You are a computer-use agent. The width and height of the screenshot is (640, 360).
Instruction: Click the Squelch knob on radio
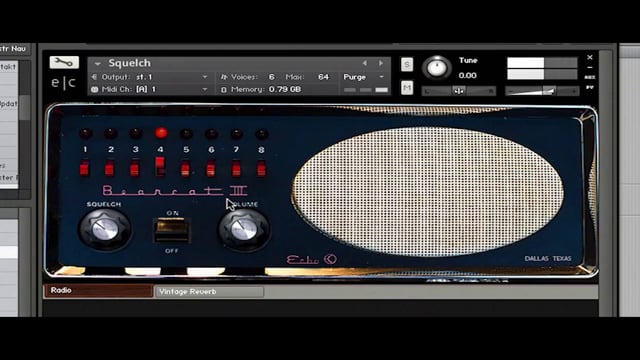[105, 229]
